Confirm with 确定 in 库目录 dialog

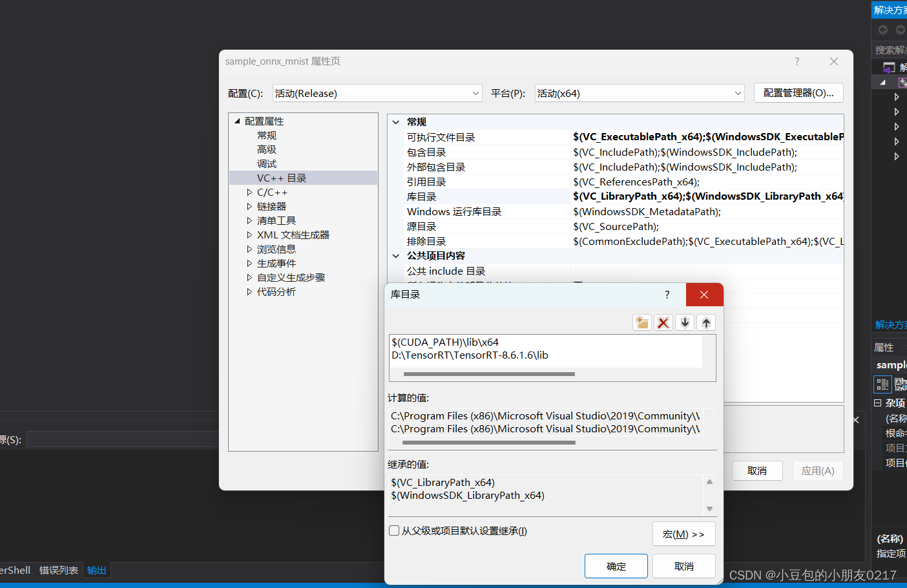point(616,566)
